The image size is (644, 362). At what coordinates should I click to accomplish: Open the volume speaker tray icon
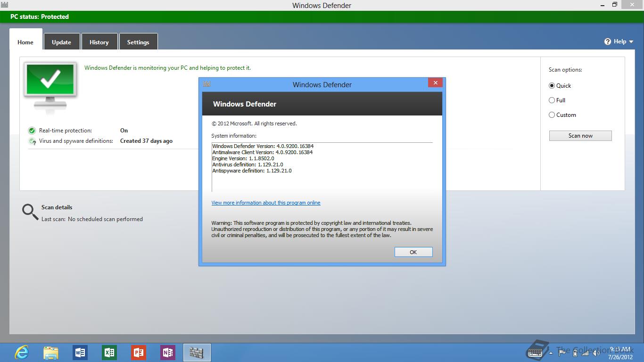point(596,353)
